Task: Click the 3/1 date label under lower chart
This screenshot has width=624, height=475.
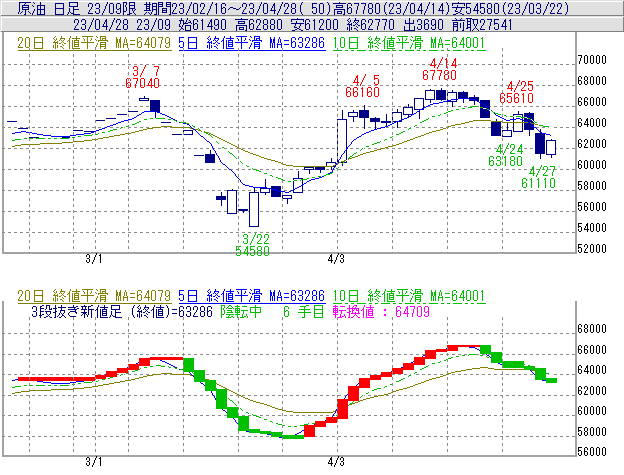Action: pyautogui.click(x=94, y=462)
